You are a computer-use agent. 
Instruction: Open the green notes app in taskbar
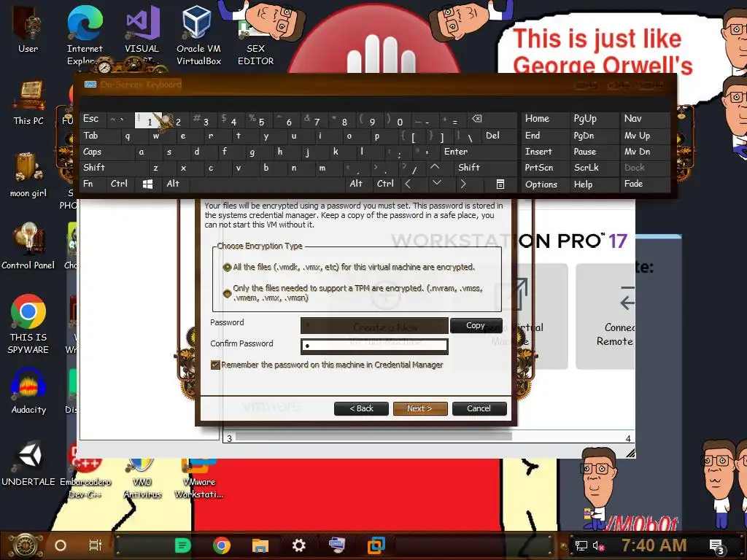(182, 545)
